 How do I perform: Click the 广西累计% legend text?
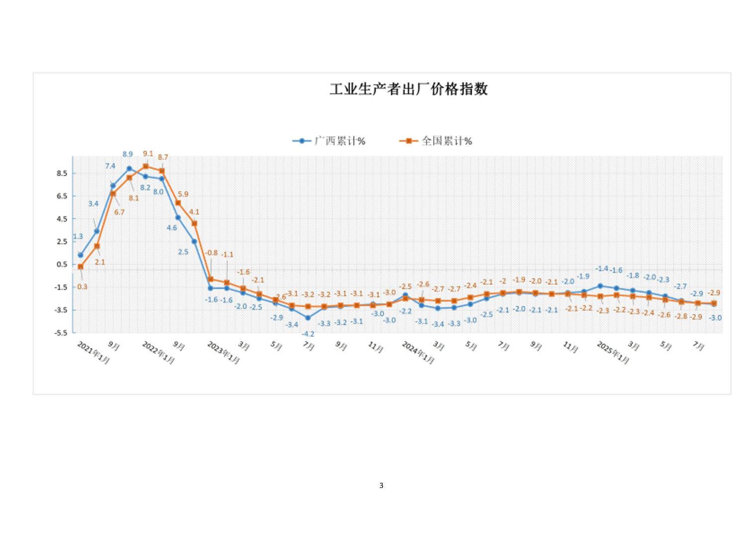(x=340, y=141)
